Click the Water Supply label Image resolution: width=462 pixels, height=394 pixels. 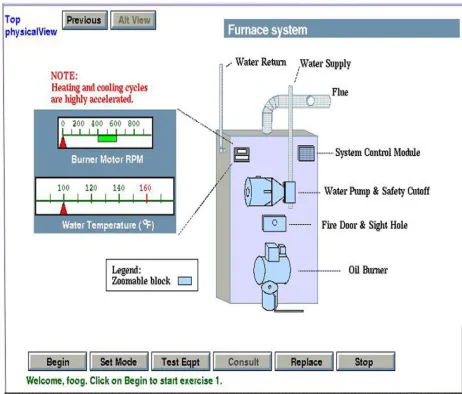[x=325, y=63]
